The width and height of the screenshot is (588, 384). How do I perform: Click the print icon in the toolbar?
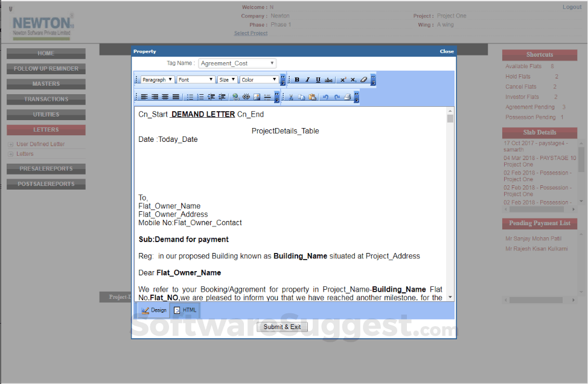click(x=346, y=97)
